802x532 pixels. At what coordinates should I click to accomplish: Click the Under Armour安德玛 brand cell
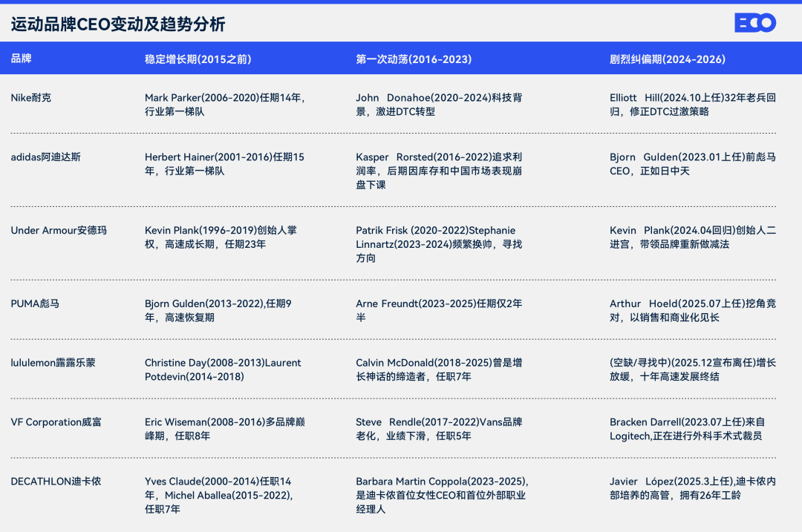point(59,230)
